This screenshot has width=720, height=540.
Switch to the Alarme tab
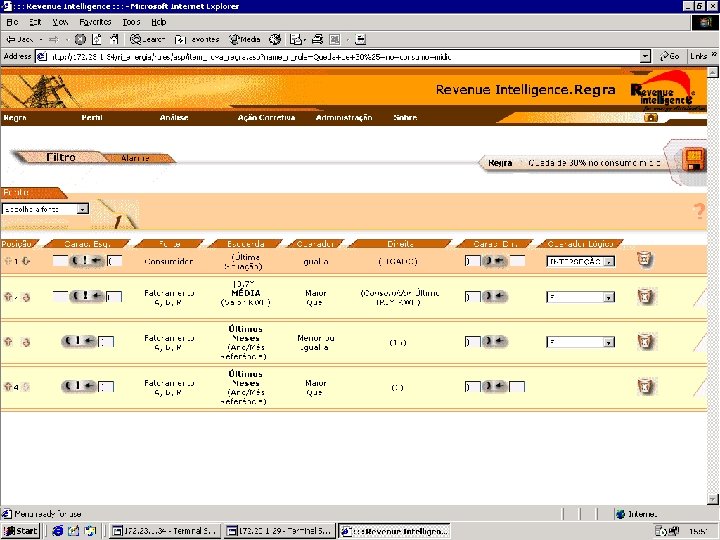click(136, 158)
